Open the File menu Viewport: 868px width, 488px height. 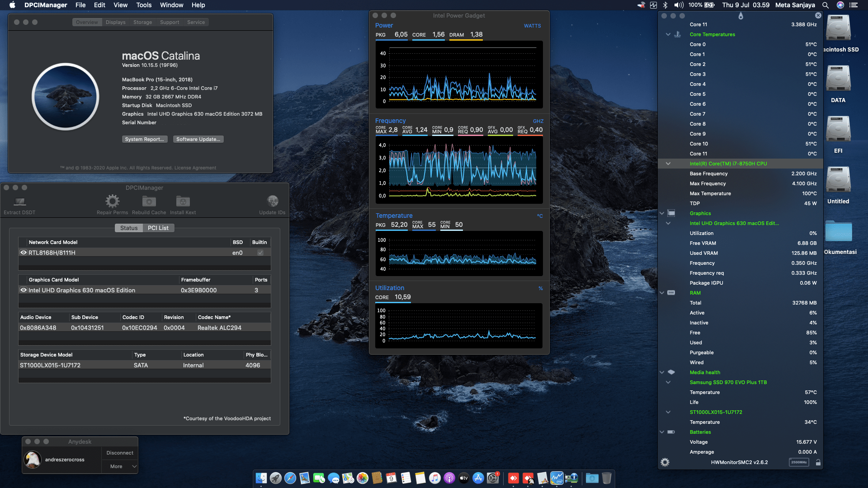pos(80,5)
